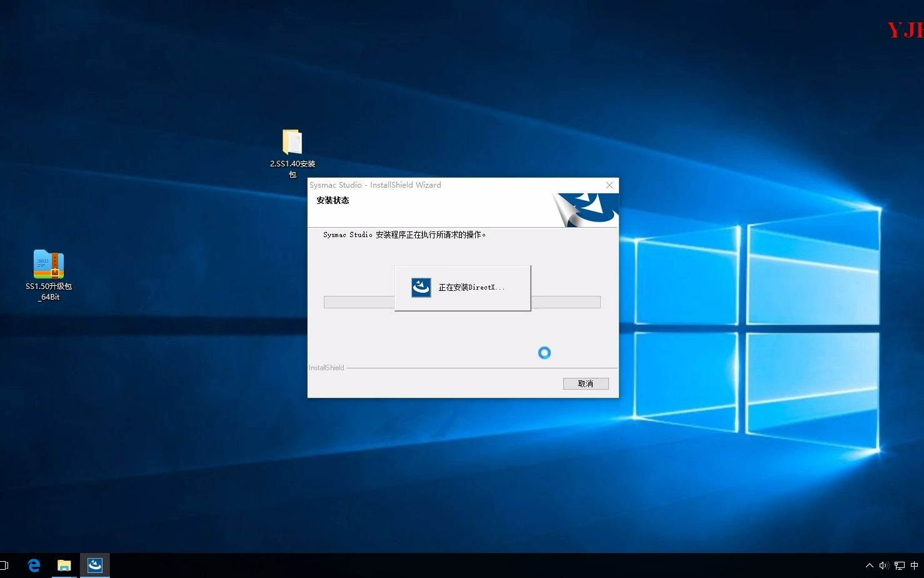Open the volume control icon
This screenshot has height=578, width=924.
[x=884, y=565]
